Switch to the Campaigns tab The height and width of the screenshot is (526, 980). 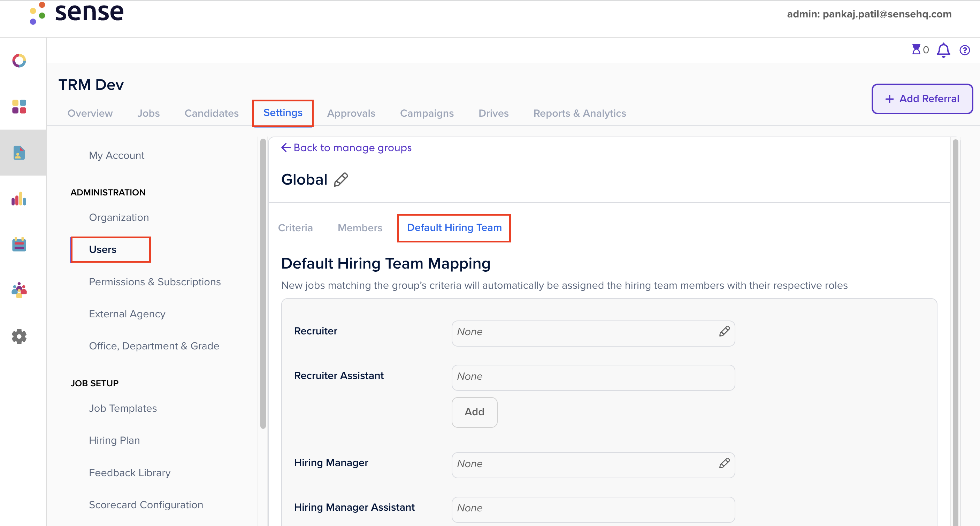427,113
